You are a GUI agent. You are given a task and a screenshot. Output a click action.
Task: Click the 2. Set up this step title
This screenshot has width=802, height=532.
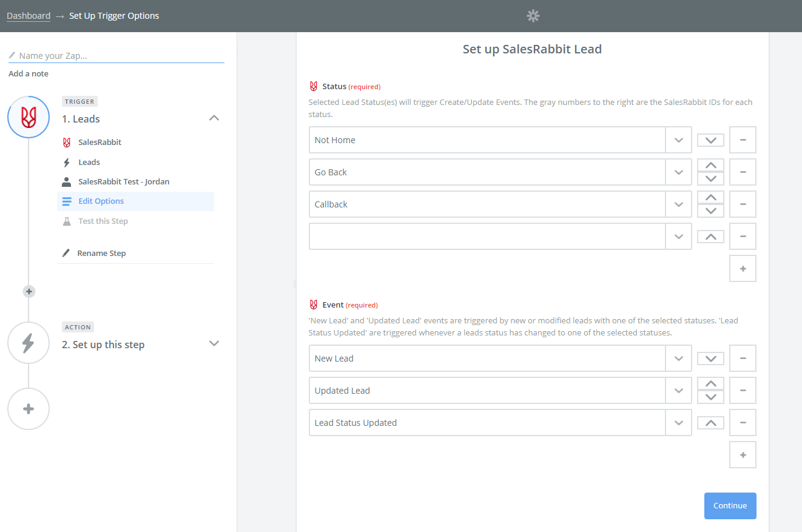pyautogui.click(x=103, y=345)
